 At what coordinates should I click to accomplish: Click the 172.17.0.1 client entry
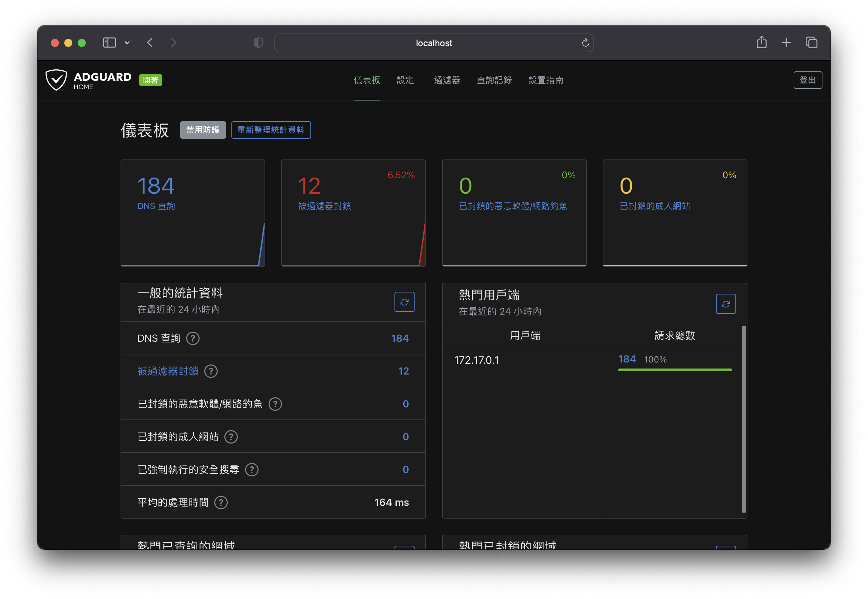477,360
